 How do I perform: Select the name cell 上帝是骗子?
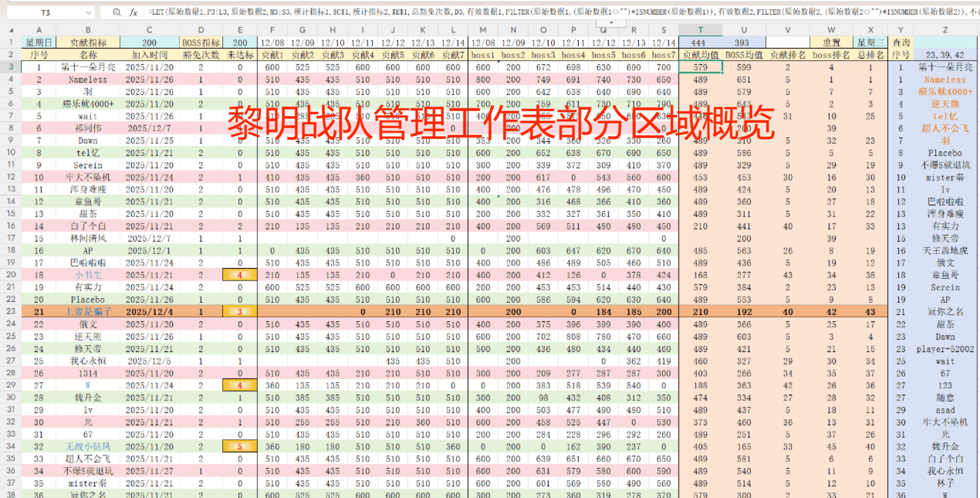pos(88,312)
